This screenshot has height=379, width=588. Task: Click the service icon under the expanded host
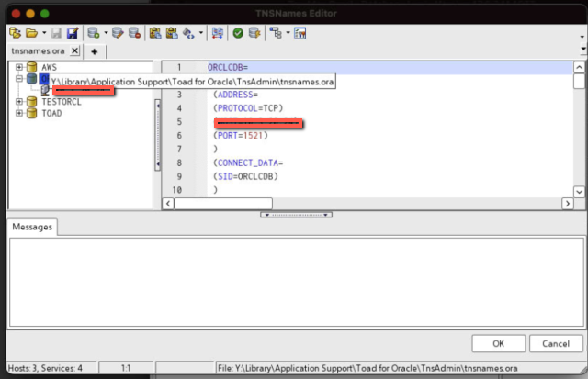(45, 90)
